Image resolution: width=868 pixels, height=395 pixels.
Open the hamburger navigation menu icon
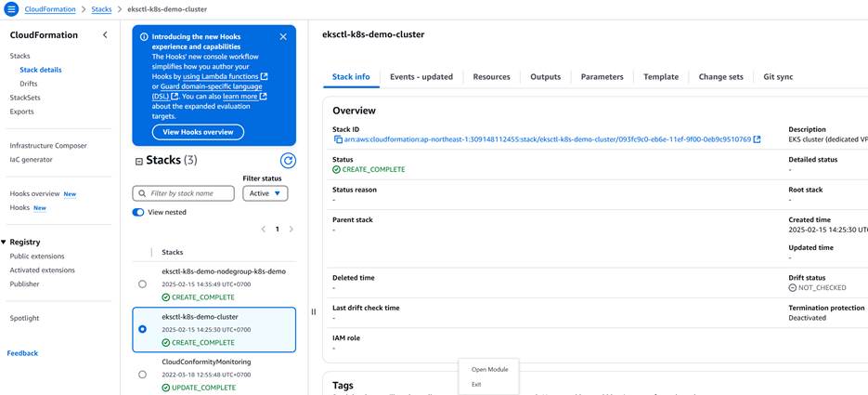(11, 9)
